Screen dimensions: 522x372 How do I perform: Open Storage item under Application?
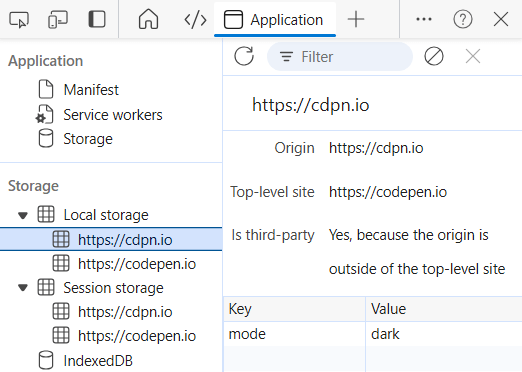(x=88, y=139)
